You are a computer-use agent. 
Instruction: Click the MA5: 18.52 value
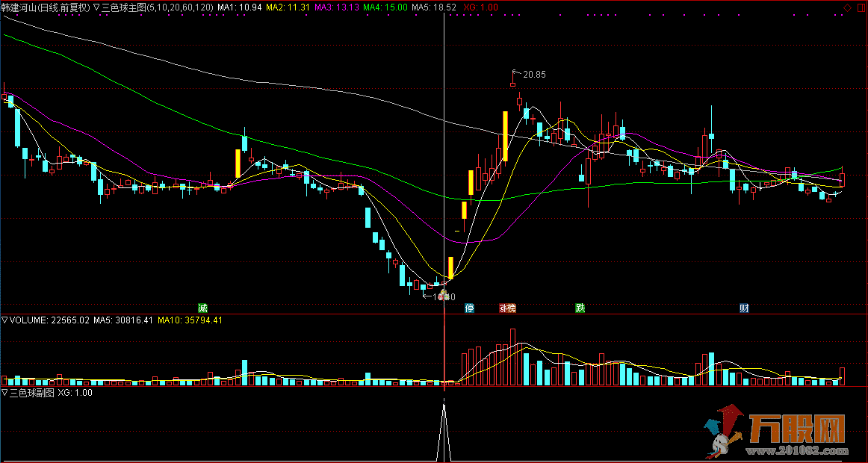434,7
